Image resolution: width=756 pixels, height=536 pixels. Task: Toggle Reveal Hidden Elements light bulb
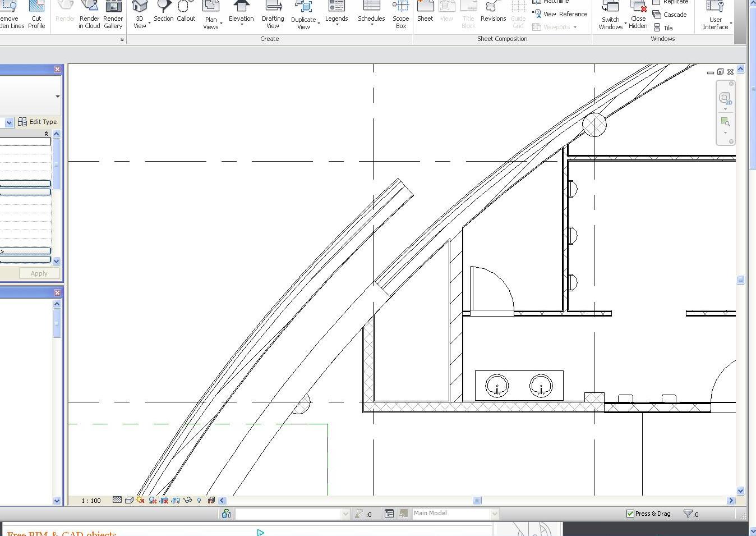click(199, 500)
